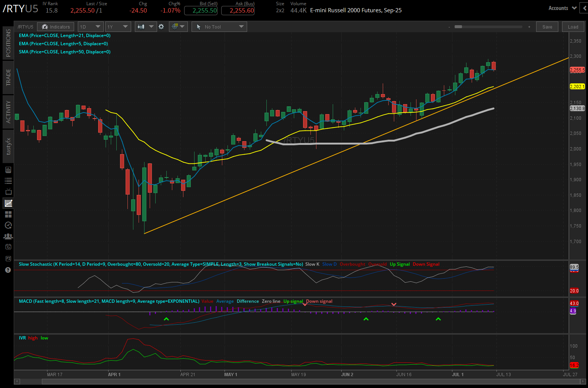Click the candlestick chart style icon
588x388 pixels.
pos(141,27)
